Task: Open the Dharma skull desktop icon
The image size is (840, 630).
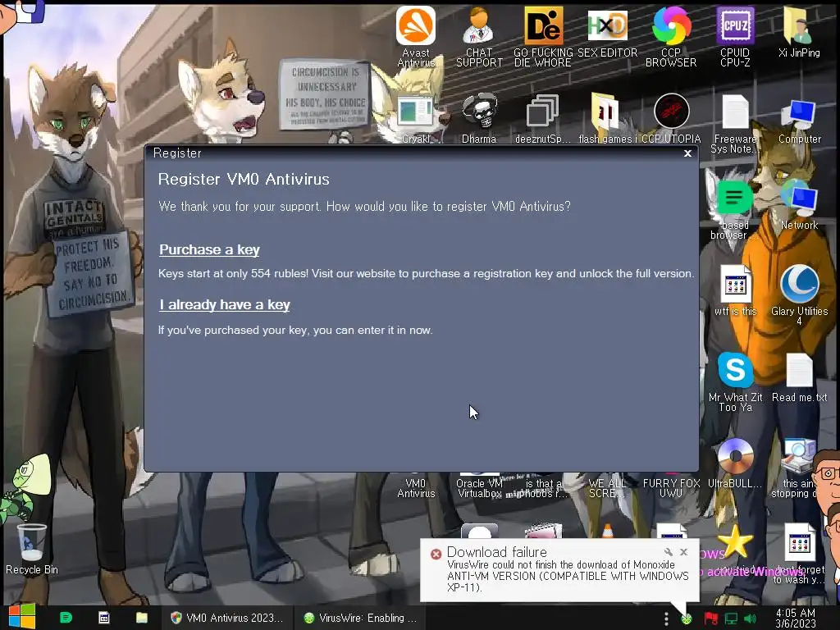Action: tap(479, 119)
